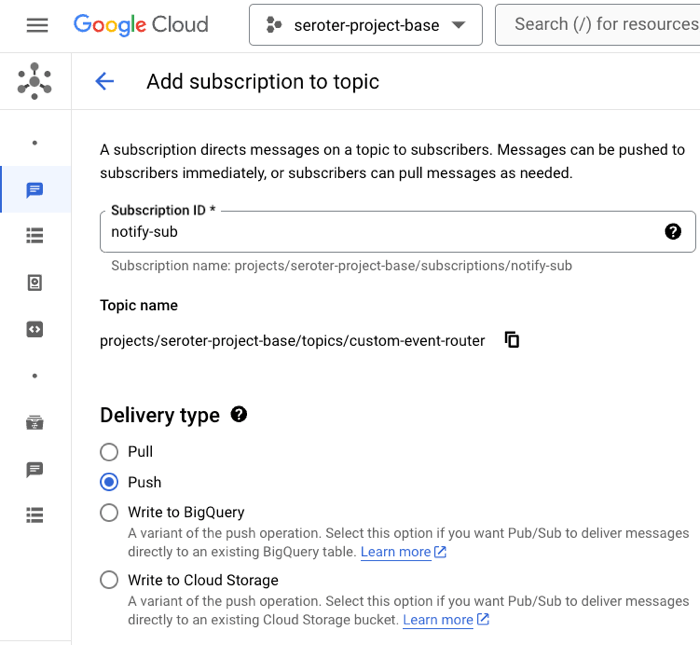Image resolution: width=700 pixels, height=645 pixels.
Task: Click the Google Cloud logo
Action: click(141, 25)
